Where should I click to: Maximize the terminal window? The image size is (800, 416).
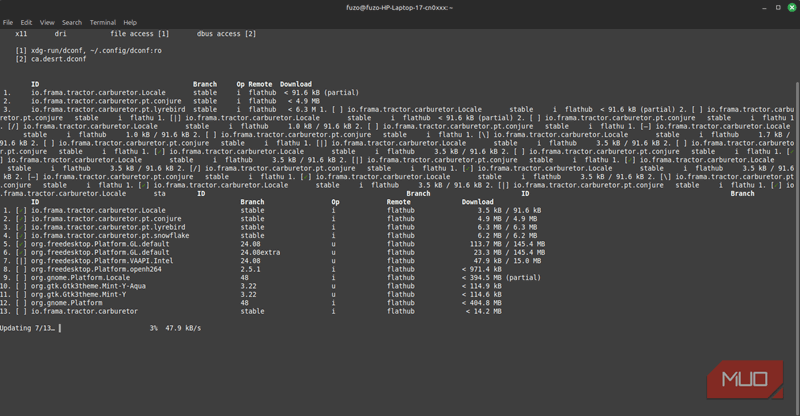pyautogui.click(x=778, y=8)
